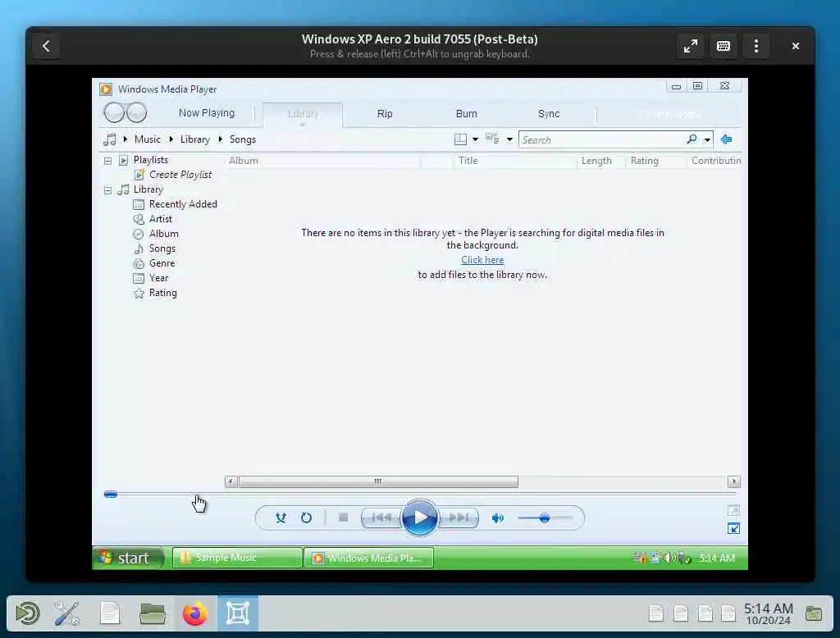The width and height of the screenshot is (840, 638).
Task: Click the 'Click here' link to add files
Action: (482, 260)
